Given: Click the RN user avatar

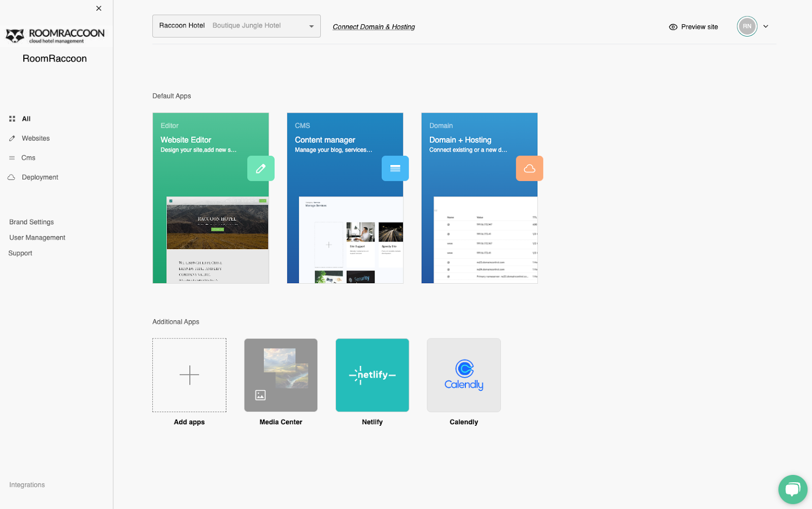Looking at the screenshot, I should (747, 26).
